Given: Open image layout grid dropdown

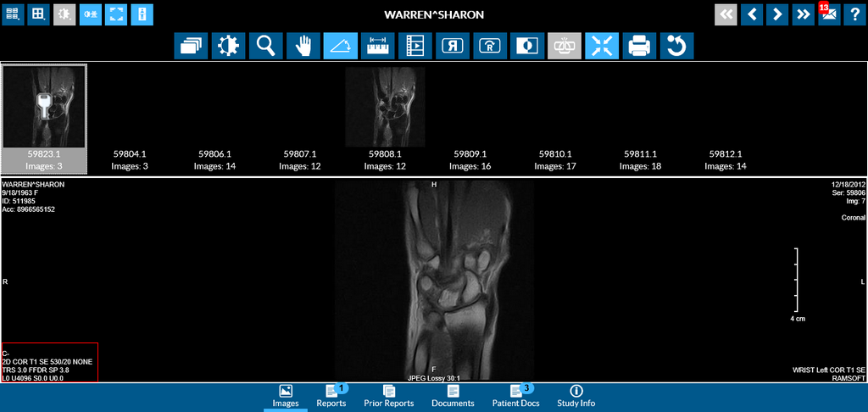Looking at the screenshot, I should point(38,14).
